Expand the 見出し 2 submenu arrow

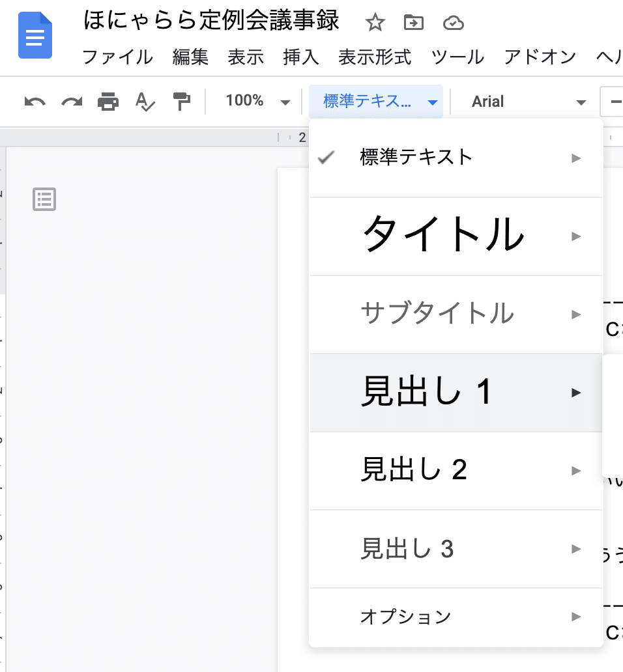click(576, 470)
